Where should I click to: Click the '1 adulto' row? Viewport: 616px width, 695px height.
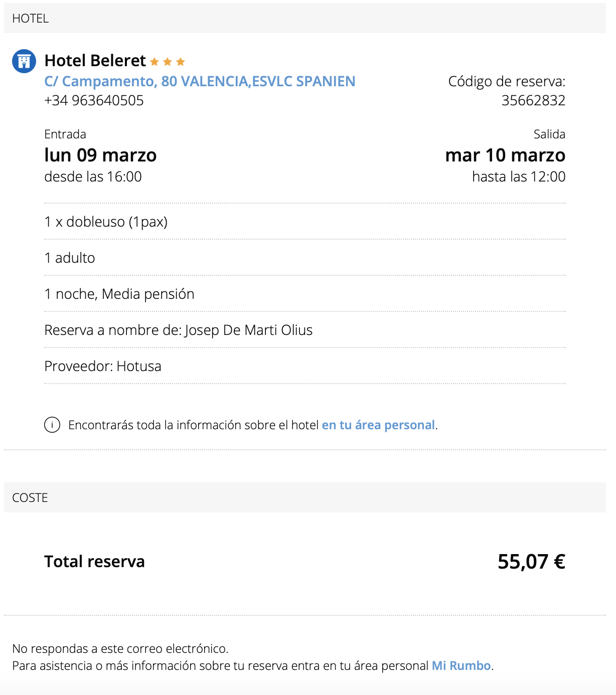click(305, 258)
